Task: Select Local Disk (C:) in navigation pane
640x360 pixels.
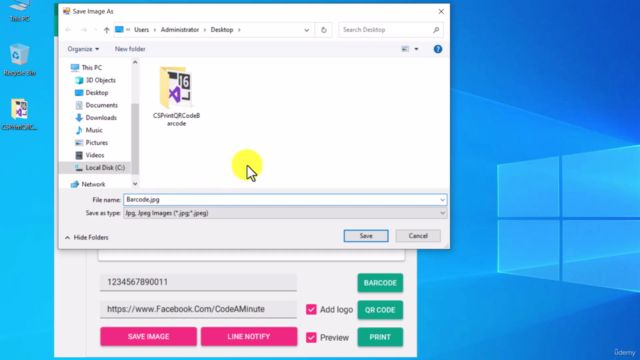Action: click(105, 168)
